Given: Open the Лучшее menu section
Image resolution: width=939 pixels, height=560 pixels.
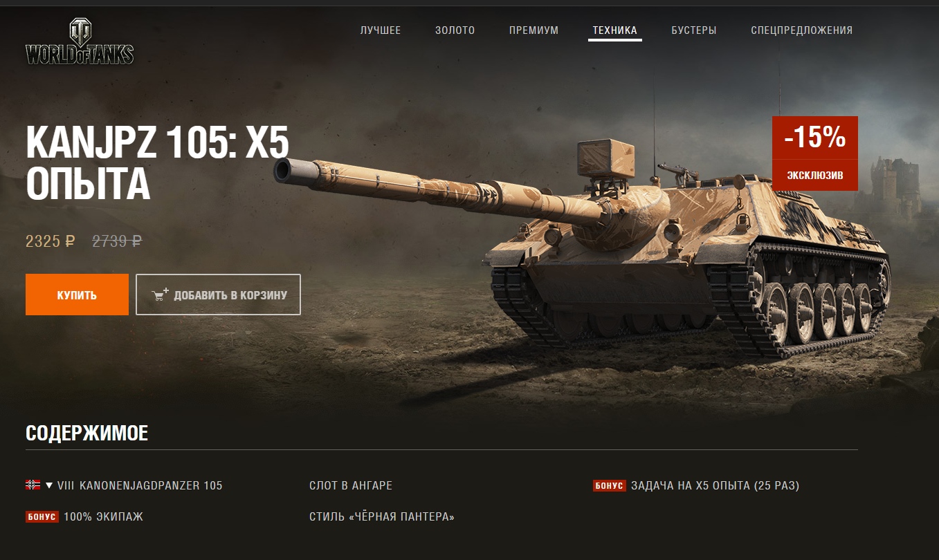Looking at the screenshot, I should tap(381, 30).
